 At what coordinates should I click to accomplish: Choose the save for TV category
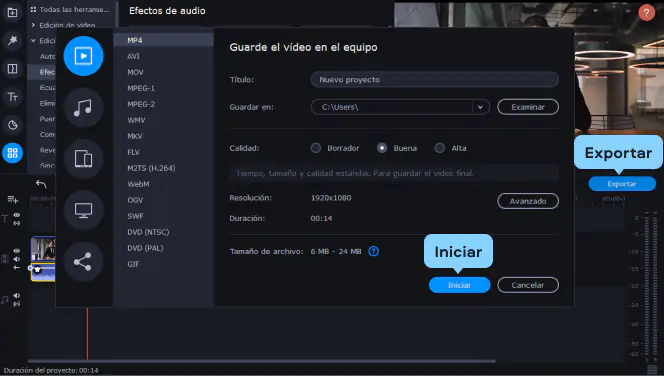point(83,210)
